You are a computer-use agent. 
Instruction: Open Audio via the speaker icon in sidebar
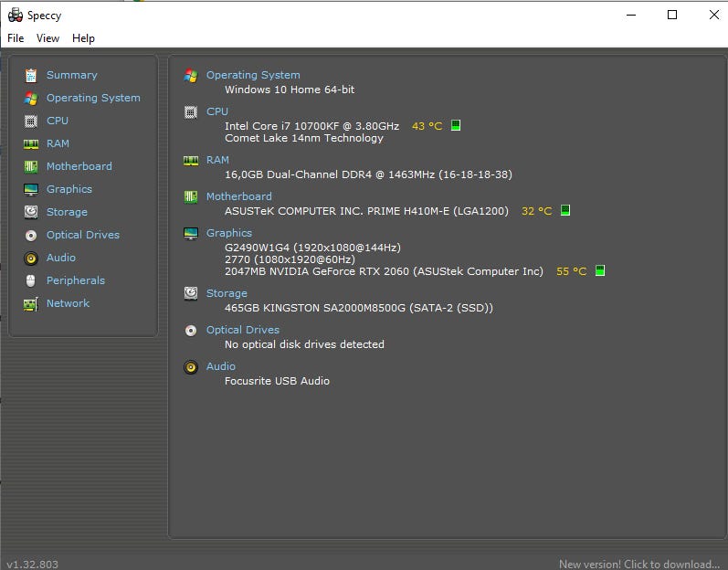tap(31, 258)
